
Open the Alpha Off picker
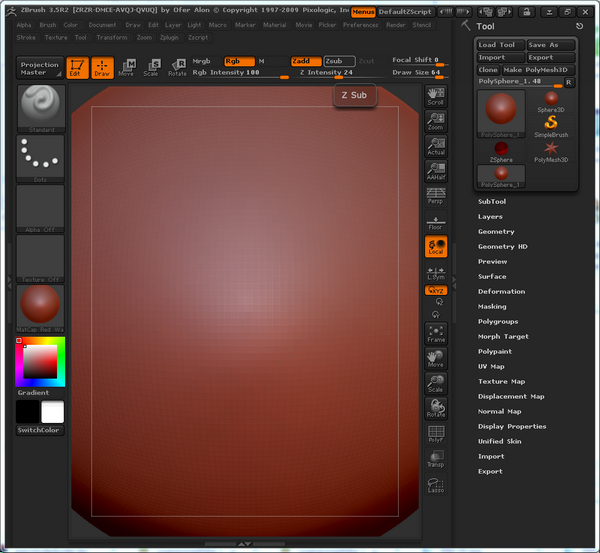tap(40, 209)
